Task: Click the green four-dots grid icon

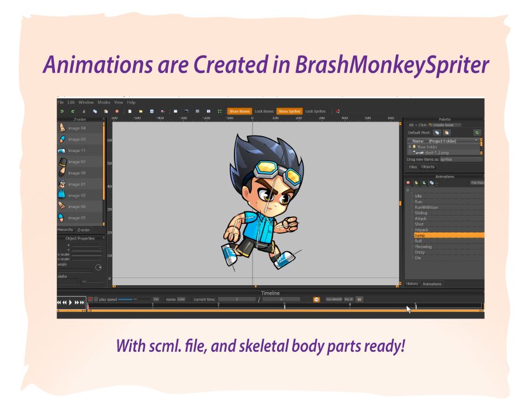Action: click(x=219, y=111)
